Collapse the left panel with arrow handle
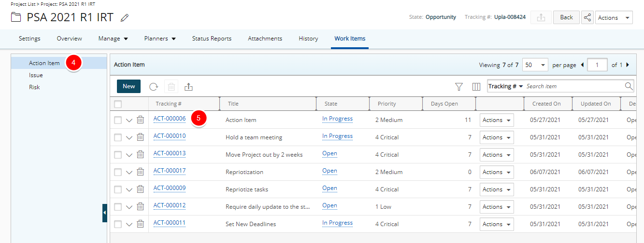Viewport: 644px width, 243px height. tap(105, 213)
